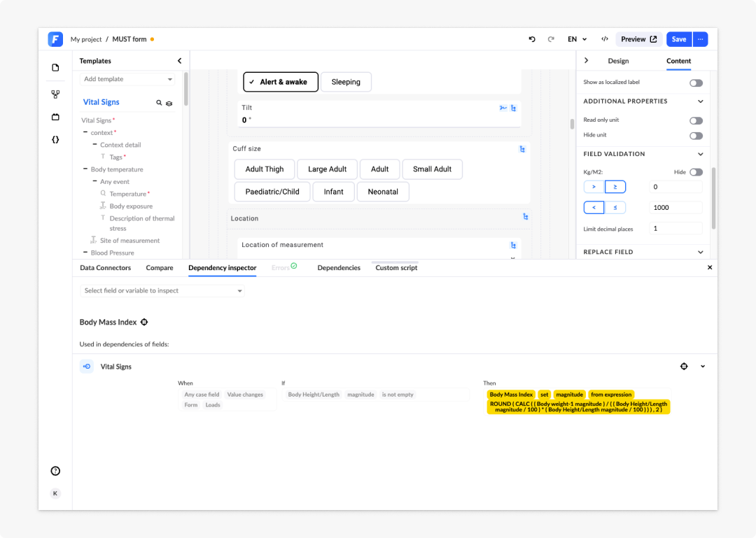Select the Paediatric/Child cuff size
The height and width of the screenshot is (538, 756).
coord(272,192)
